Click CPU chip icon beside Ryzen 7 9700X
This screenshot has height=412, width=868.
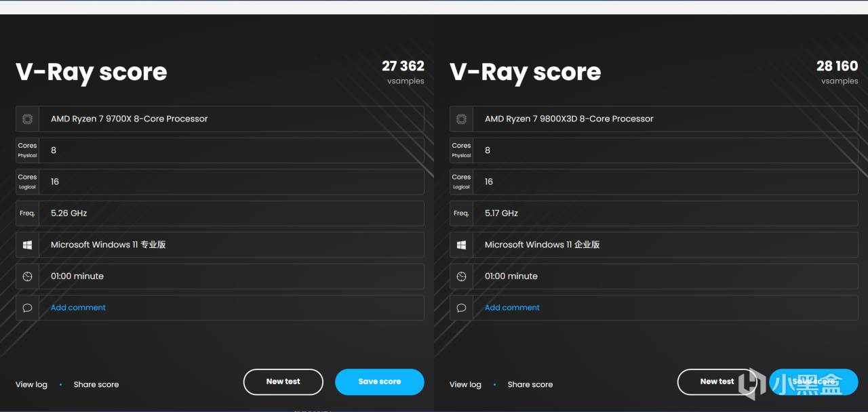click(27, 119)
